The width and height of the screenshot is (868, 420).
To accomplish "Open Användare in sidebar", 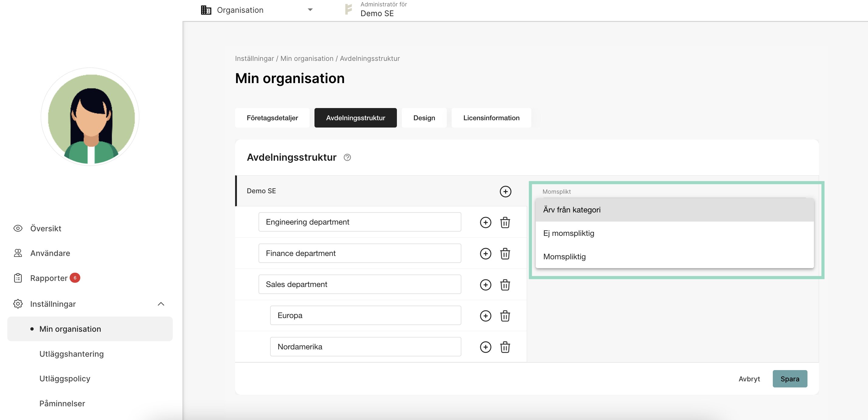I will (50, 253).
